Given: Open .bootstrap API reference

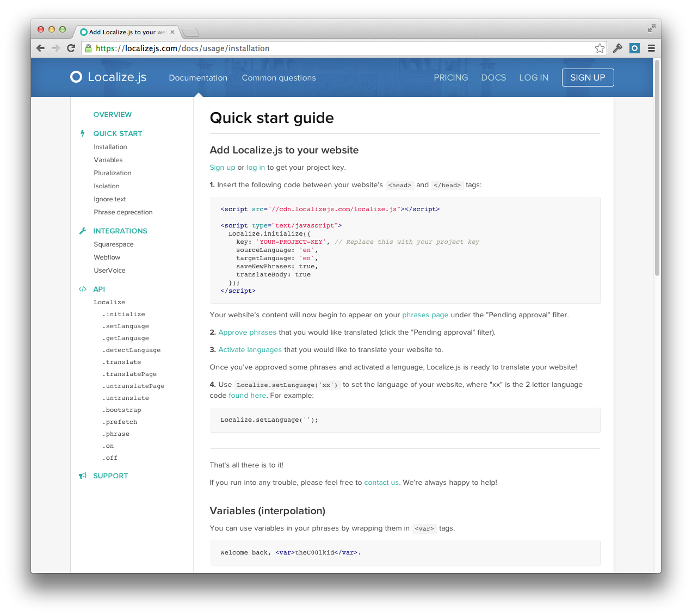Looking at the screenshot, I should coord(122,410).
